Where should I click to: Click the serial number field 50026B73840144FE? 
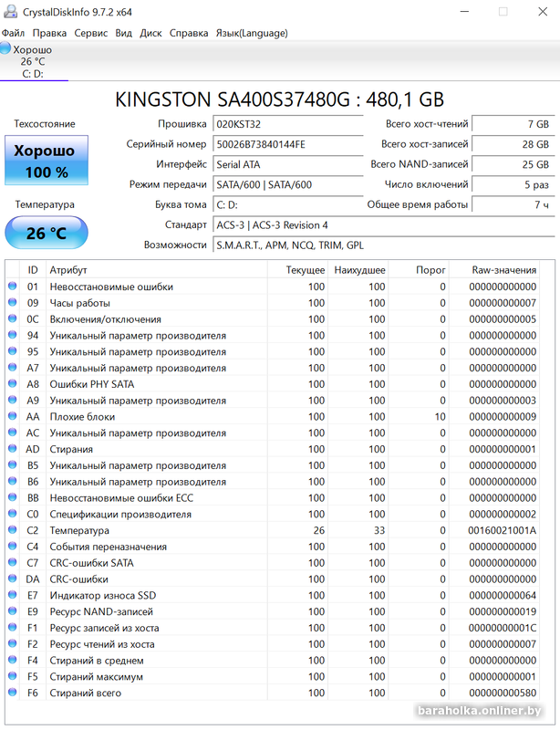click(287, 144)
